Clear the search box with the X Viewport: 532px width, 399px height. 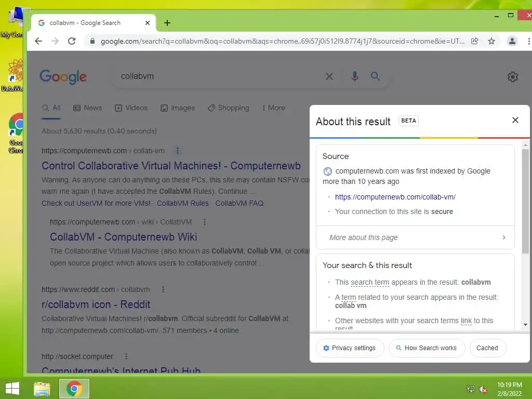tap(329, 76)
